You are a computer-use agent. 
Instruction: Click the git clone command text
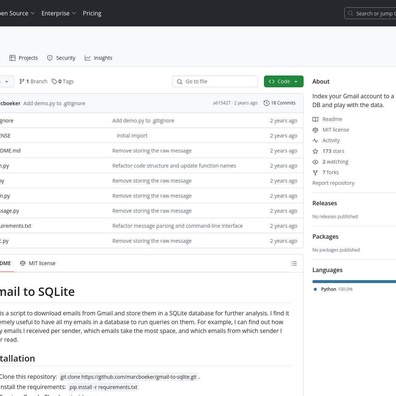[x=128, y=377]
